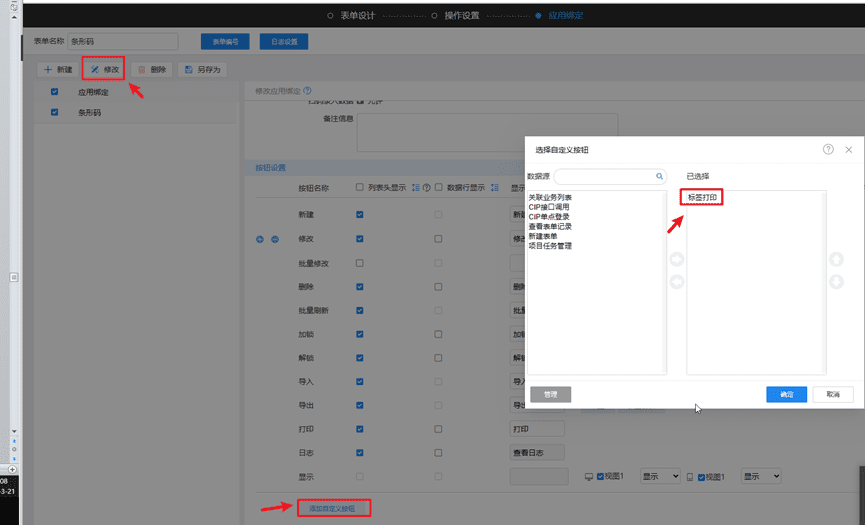Click the question mark icon after 列表头显示
This screenshot has width=865, height=525.
(x=426, y=188)
